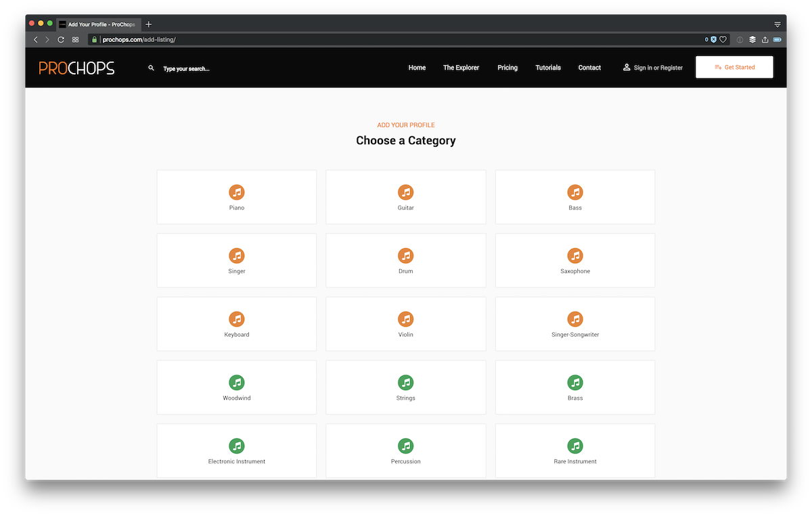
Task: Click the search magnifier icon
Action: [151, 68]
